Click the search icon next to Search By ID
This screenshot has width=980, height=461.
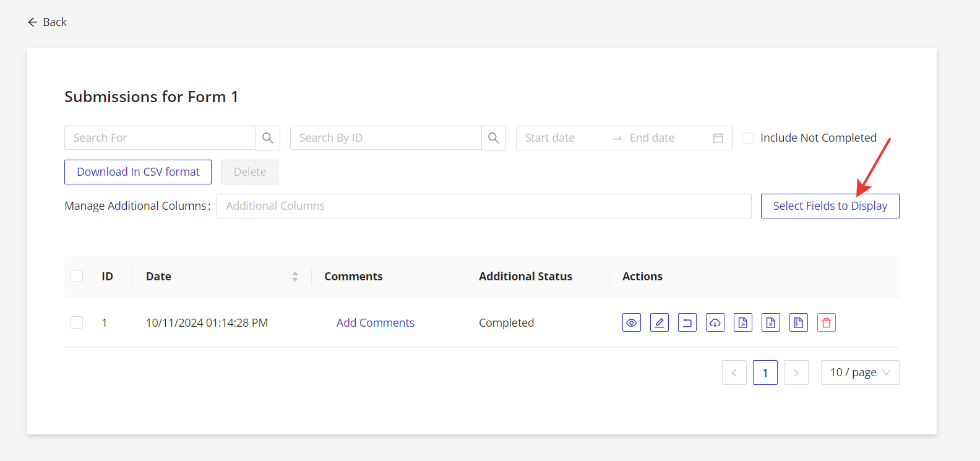coord(493,138)
